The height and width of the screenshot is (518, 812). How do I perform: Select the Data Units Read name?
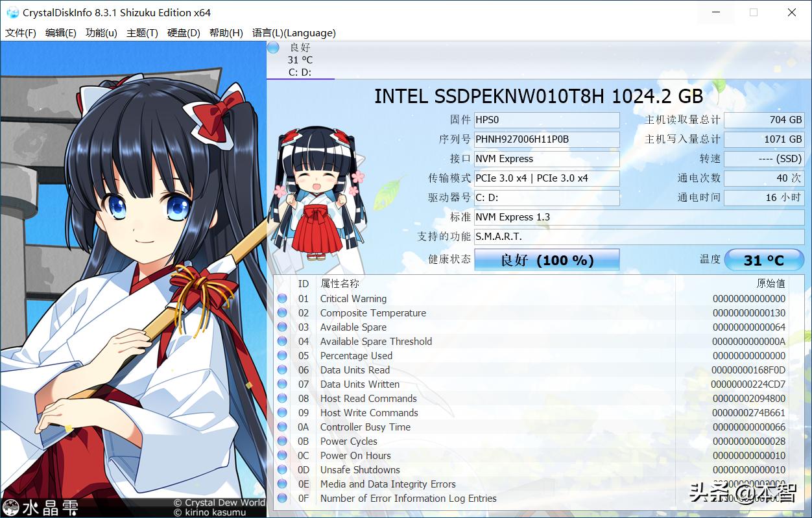click(355, 370)
